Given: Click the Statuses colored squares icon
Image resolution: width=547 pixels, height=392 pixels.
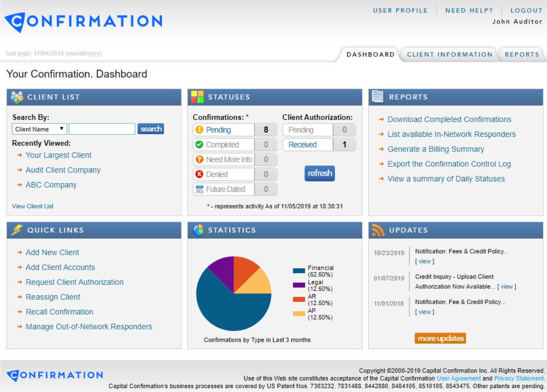Looking at the screenshot, I should 197,97.
